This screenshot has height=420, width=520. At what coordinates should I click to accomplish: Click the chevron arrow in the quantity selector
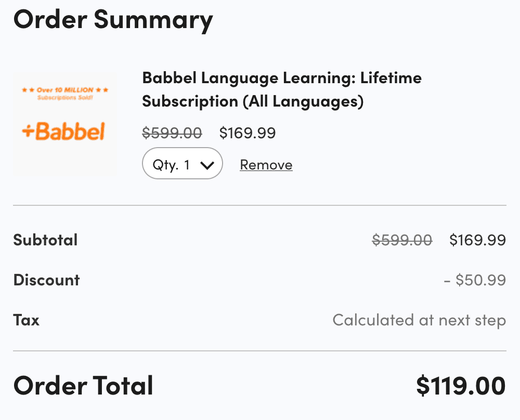[x=207, y=165]
